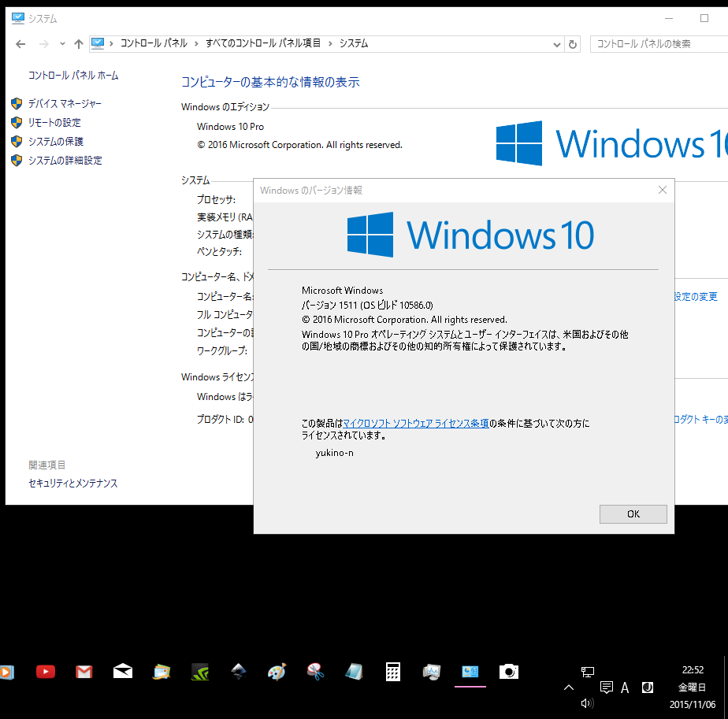The image size is (728, 719).
Task: Expand the chevron after 'コントロール パネル' breadcrumb
Action: click(196, 43)
